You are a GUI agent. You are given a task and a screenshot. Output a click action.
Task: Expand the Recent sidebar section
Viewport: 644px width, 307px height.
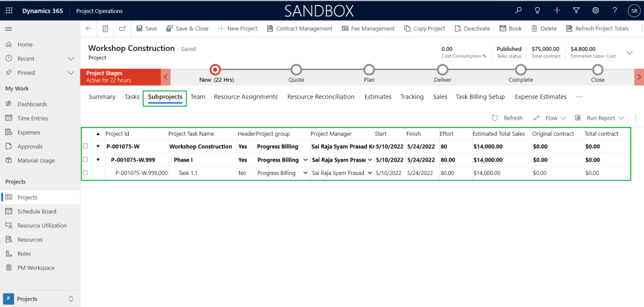click(71, 59)
